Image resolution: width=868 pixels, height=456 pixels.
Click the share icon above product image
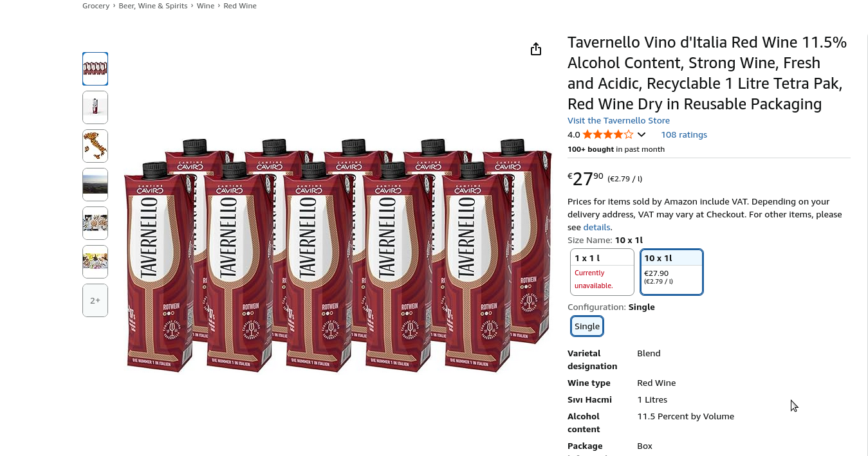tap(536, 50)
